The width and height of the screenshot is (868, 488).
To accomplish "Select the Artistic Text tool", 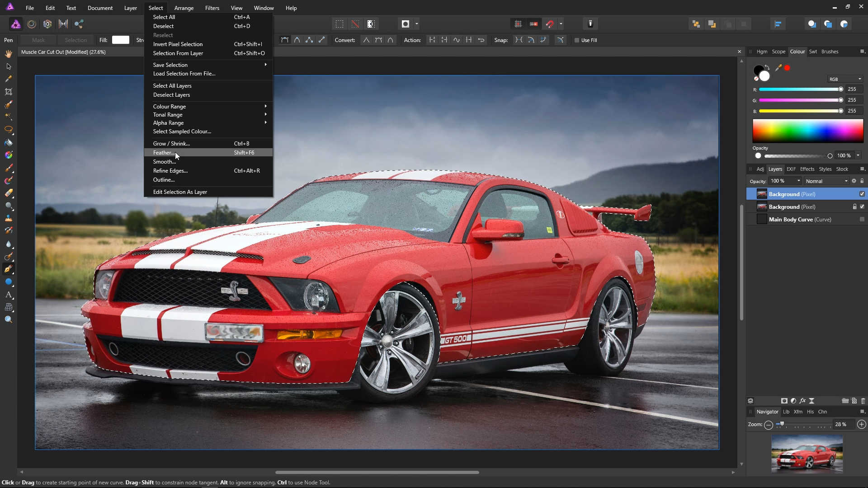I will pos(9,295).
